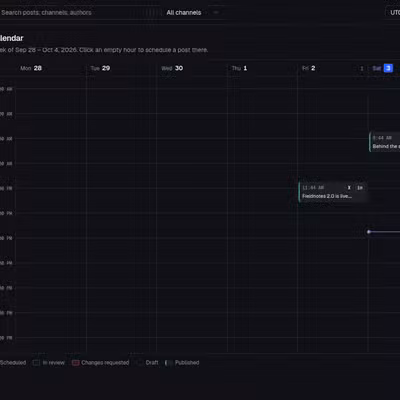Open the UTC timezone selector
This screenshot has height=400, width=400.
(393, 13)
